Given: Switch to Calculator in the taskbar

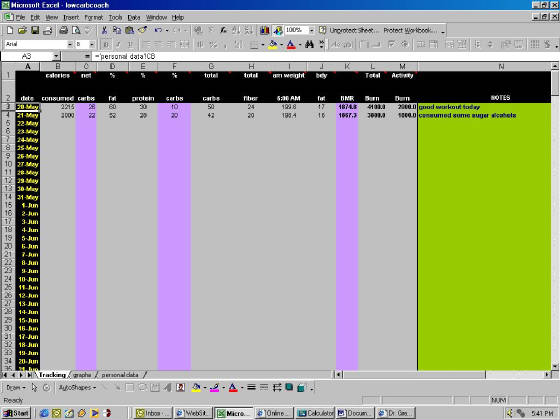Looking at the screenshot, I should click(x=315, y=413).
